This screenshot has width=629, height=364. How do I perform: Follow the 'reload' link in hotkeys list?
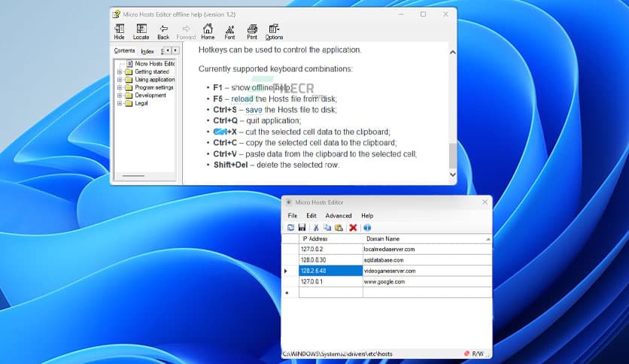pos(242,99)
